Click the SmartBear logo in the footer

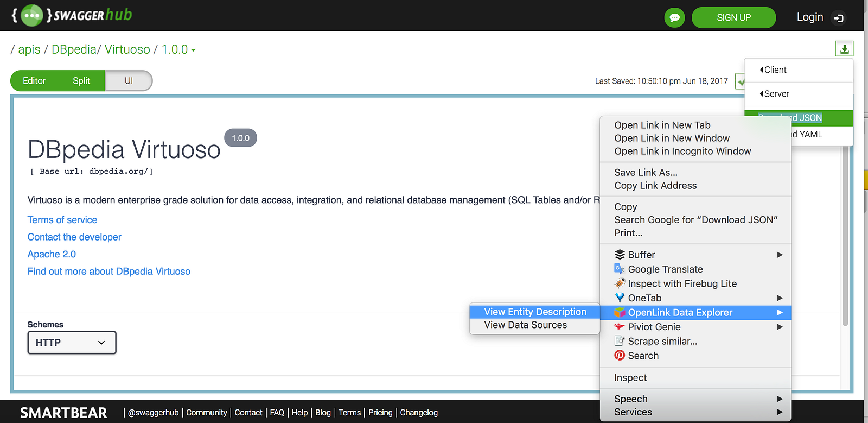point(63,413)
